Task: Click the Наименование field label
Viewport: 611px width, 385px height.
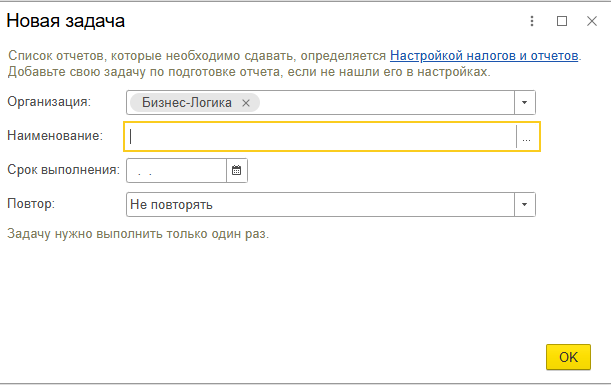Action: click(55, 136)
